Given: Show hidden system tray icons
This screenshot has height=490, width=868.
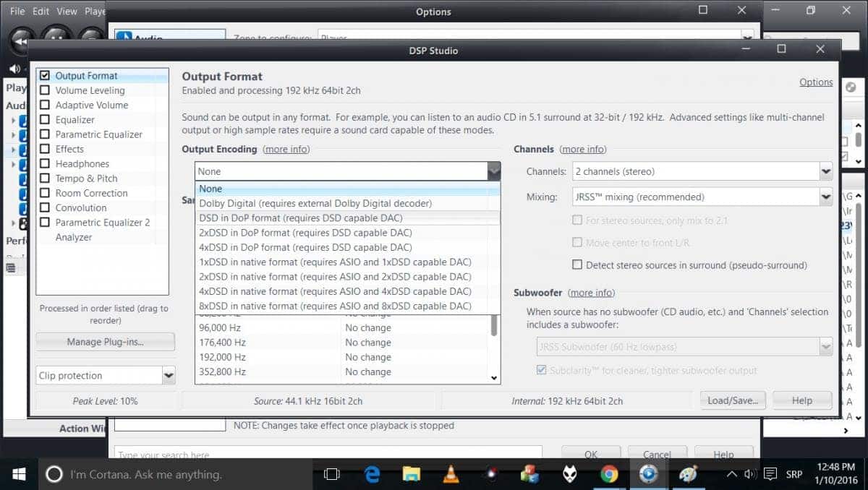Looking at the screenshot, I should point(732,475).
